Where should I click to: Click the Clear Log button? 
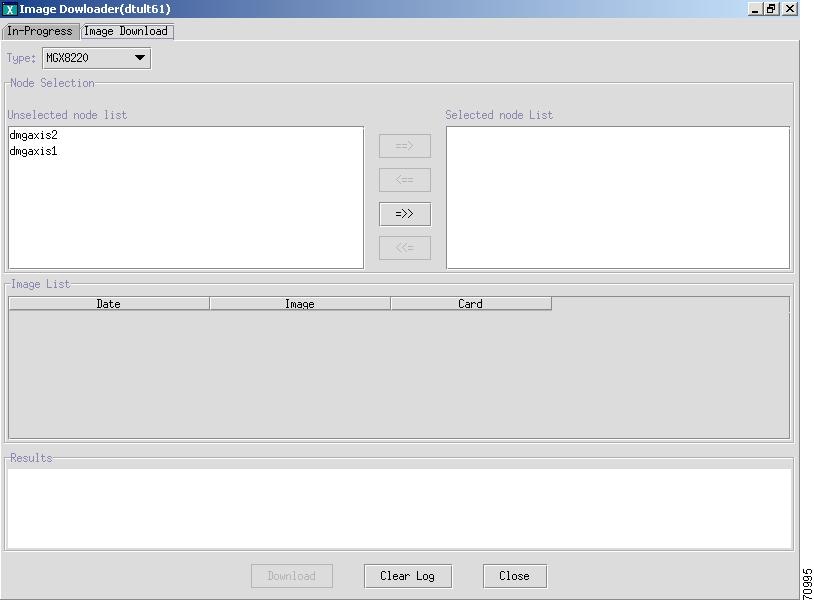click(408, 576)
